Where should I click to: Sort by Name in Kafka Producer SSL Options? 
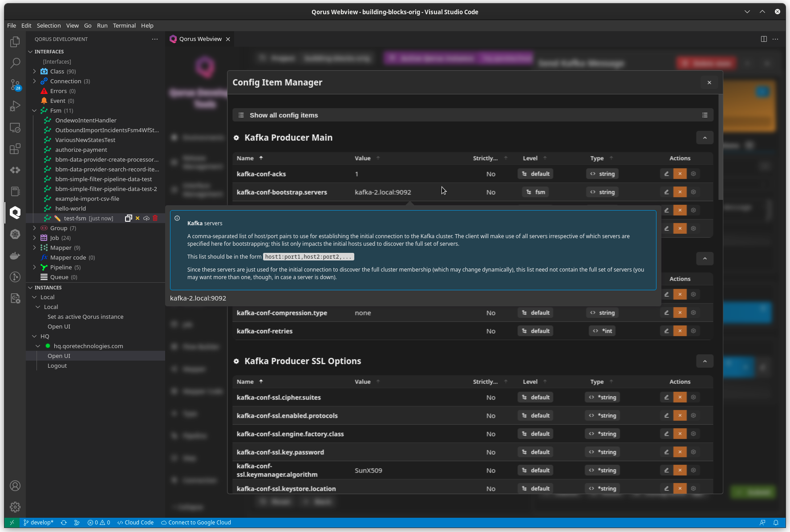[x=250, y=382]
